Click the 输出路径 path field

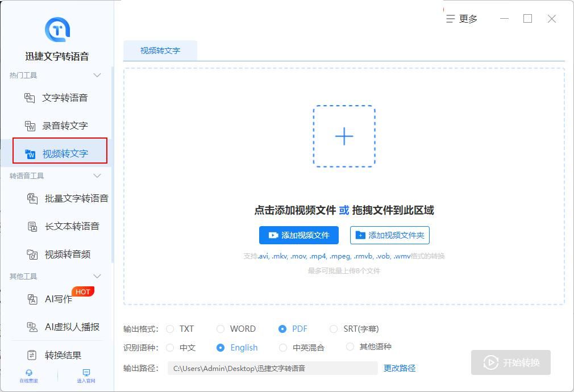point(273,368)
